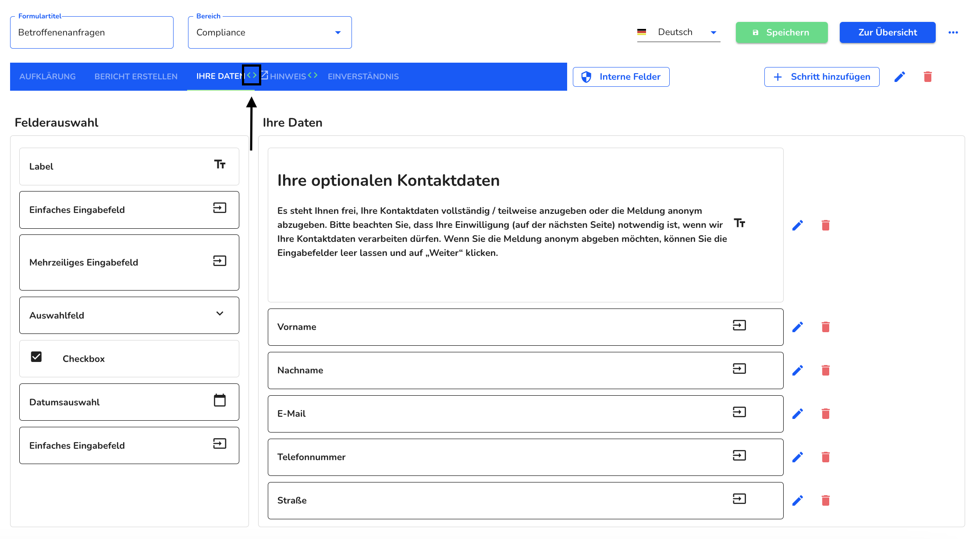Click the Nachname form field row
The image size is (980, 539).
click(526, 370)
